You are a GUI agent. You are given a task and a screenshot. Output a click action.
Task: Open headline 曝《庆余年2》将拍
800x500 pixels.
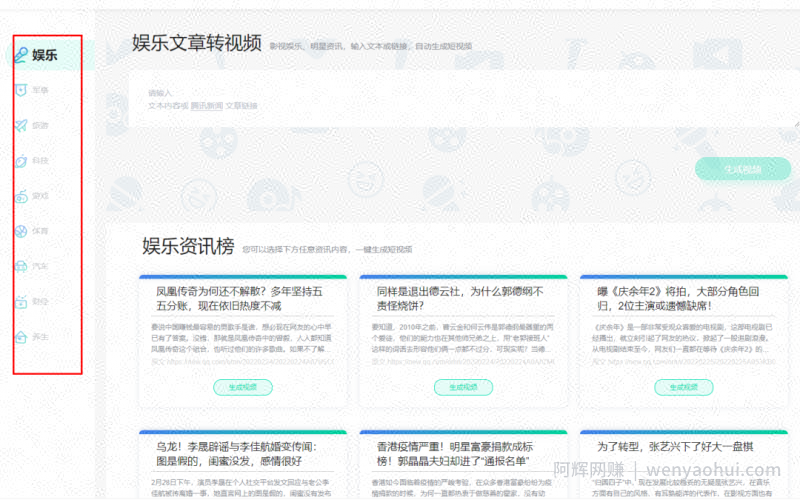click(x=678, y=298)
